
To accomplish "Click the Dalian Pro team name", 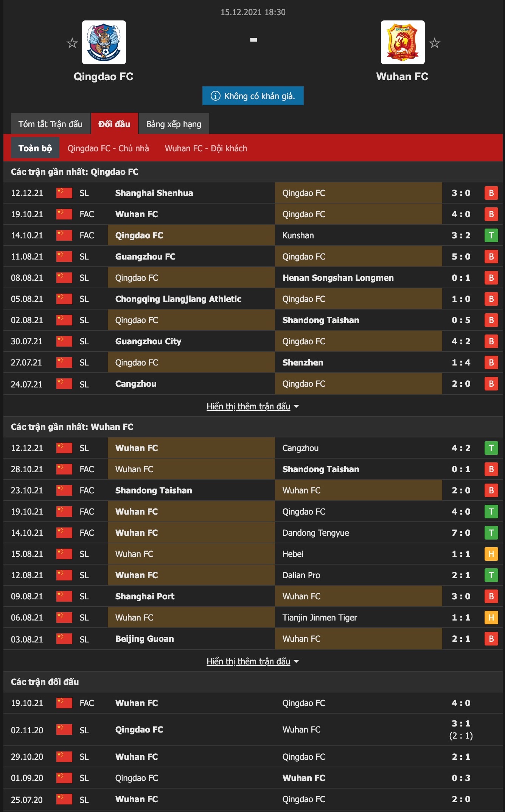I will (x=301, y=575).
